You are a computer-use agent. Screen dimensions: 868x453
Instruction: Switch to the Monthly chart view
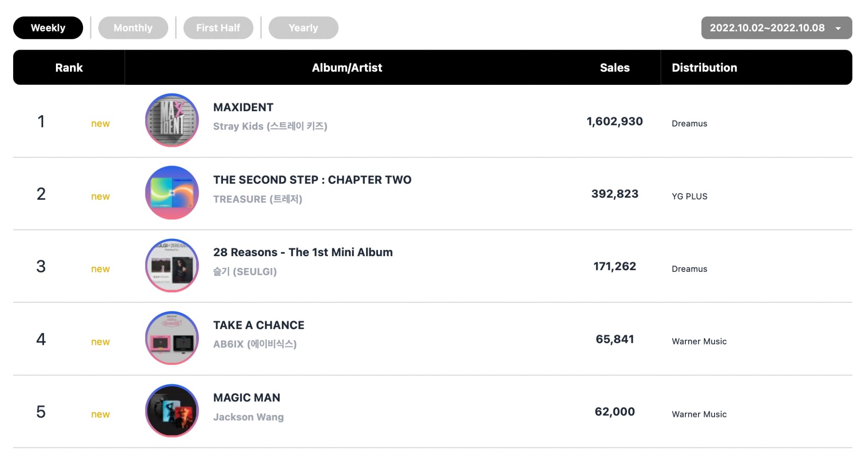point(133,27)
